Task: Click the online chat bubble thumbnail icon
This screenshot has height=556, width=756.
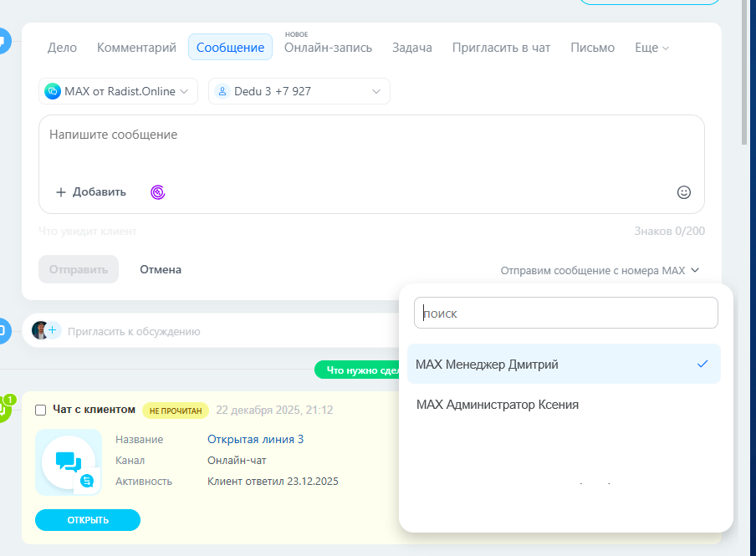Action: click(x=69, y=462)
